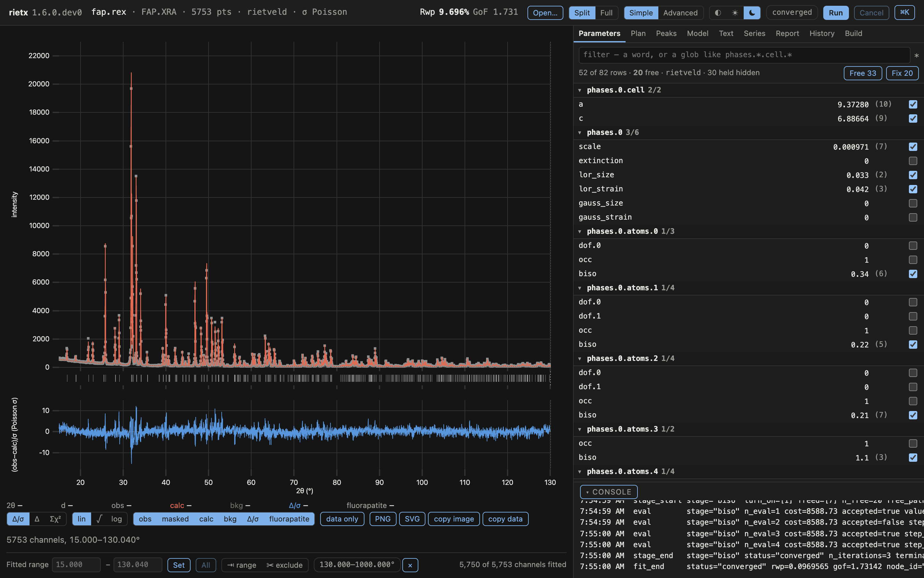Switch to the Peaks tab

[x=666, y=34]
